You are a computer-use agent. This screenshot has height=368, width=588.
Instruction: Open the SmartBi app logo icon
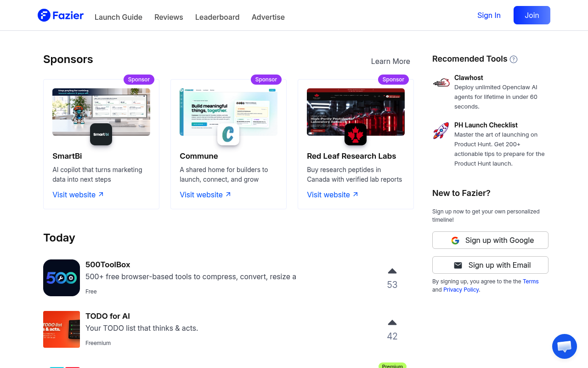(101, 134)
